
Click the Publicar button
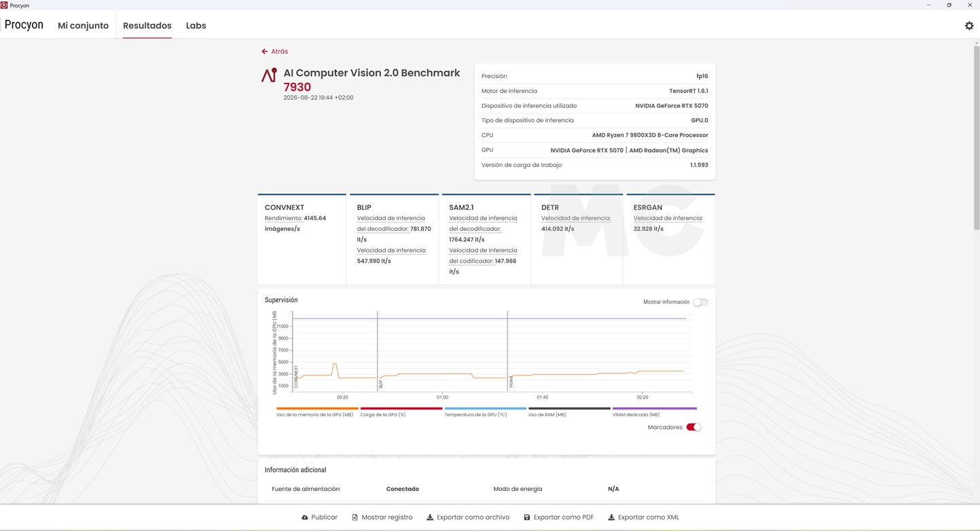[x=319, y=517]
